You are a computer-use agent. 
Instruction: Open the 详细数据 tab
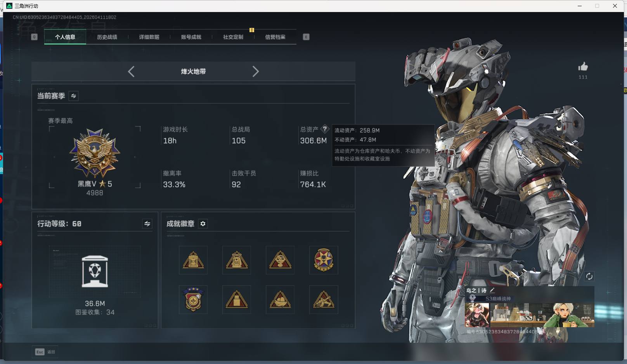[x=149, y=37]
